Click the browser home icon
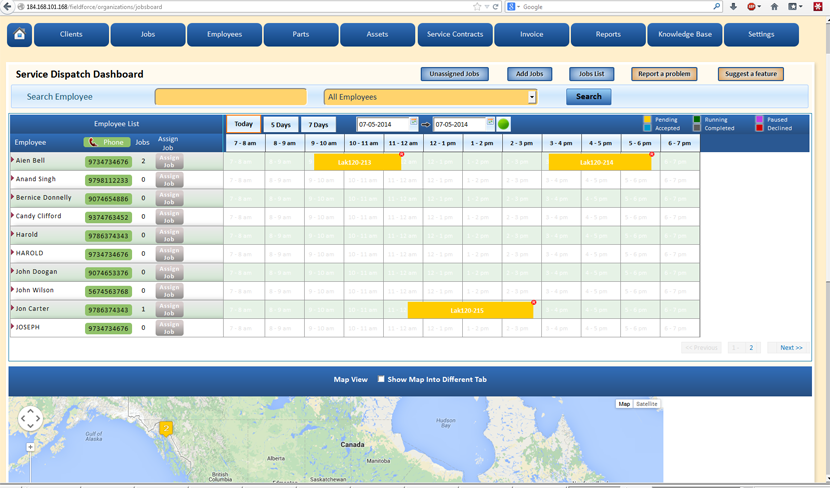The height and width of the screenshot is (488, 830). [774, 6]
